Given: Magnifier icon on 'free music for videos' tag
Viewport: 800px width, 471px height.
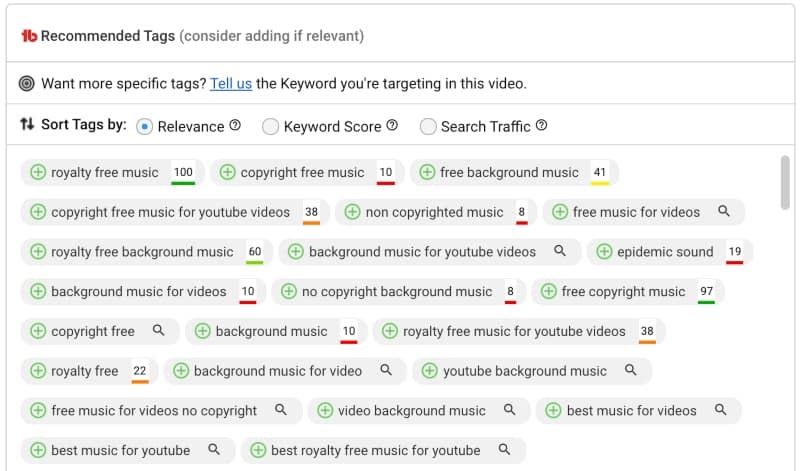Looking at the screenshot, I should point(723,211).
